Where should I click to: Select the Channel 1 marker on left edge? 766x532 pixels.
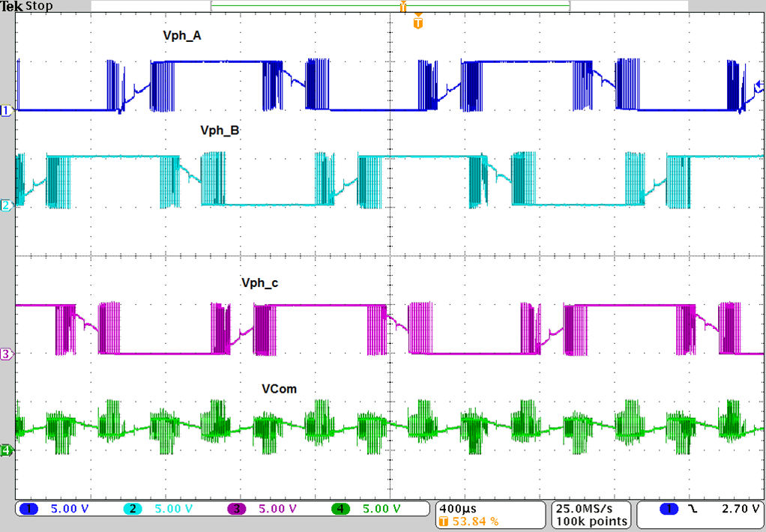point(6,109)
